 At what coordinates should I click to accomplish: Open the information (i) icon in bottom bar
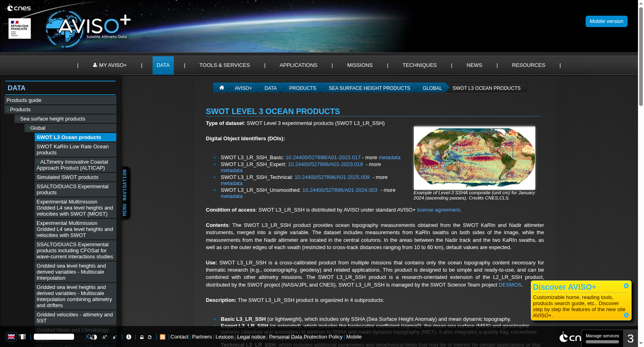click(x=129, y=337)
